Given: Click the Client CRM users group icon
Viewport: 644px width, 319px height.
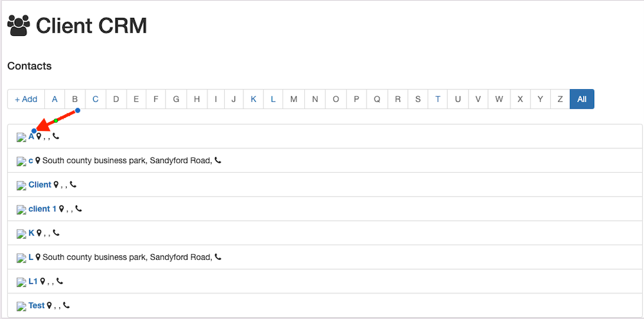Looking at the screenshot, I should pyautogui.click(x=19, y=26).
